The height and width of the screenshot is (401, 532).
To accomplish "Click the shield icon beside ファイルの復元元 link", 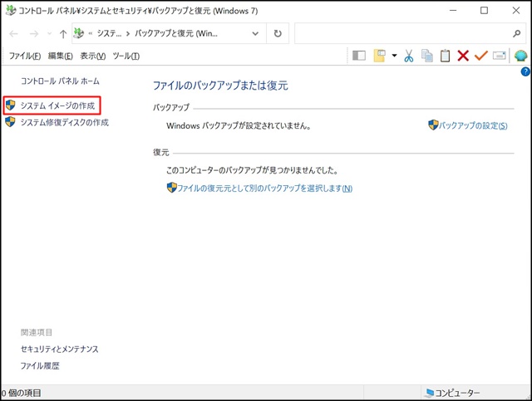I will pos(172,188).
